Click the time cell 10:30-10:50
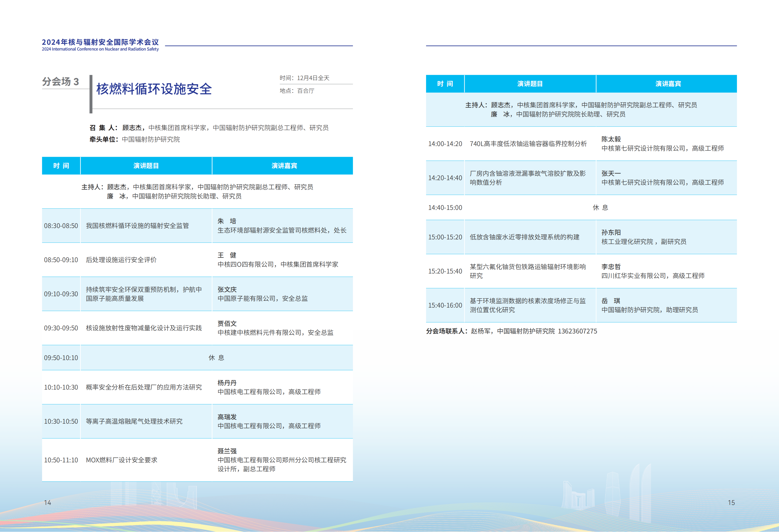Screen dimensions: 779x532 61,421
